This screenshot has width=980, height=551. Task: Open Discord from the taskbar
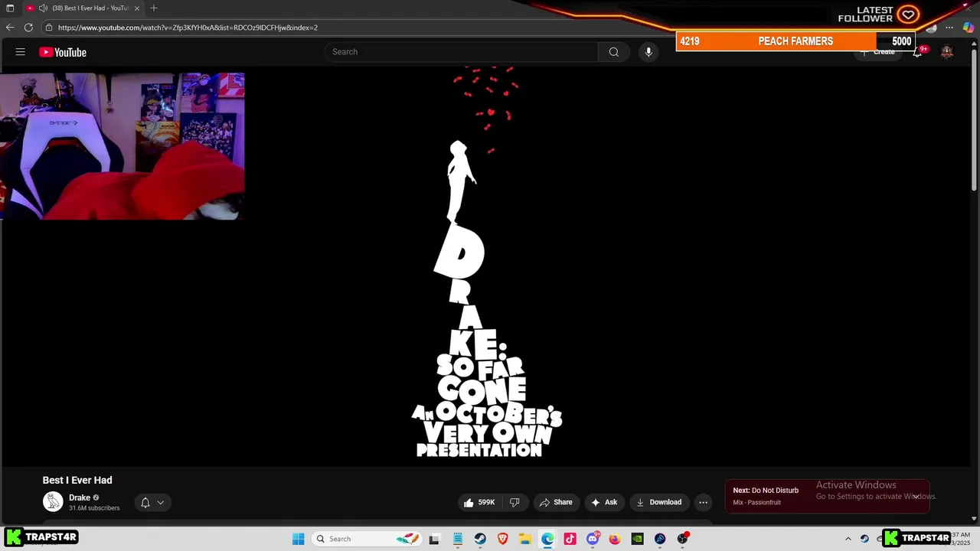coord(593,539)
